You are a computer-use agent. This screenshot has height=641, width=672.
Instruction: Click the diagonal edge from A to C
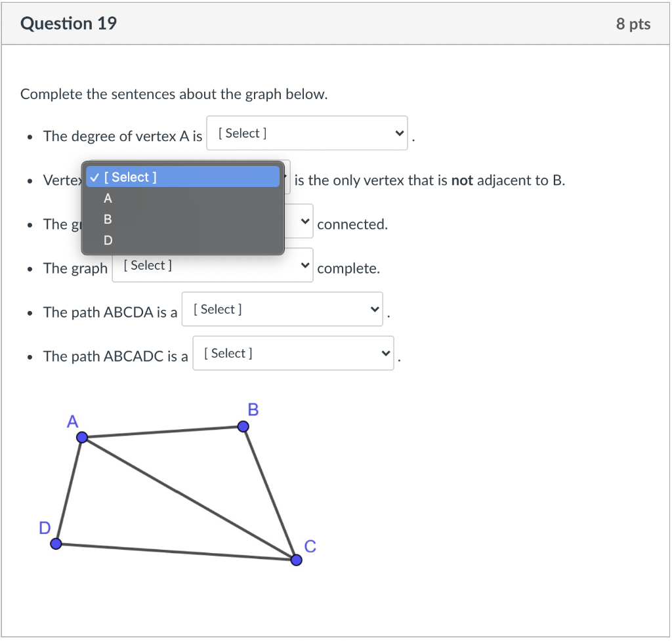189,499
